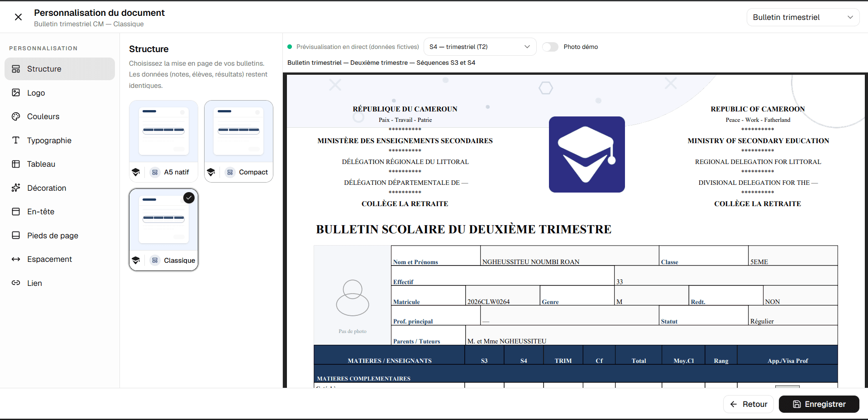Select the En-tête section
Screen dimensions: 868x420
tap(60, 212)
